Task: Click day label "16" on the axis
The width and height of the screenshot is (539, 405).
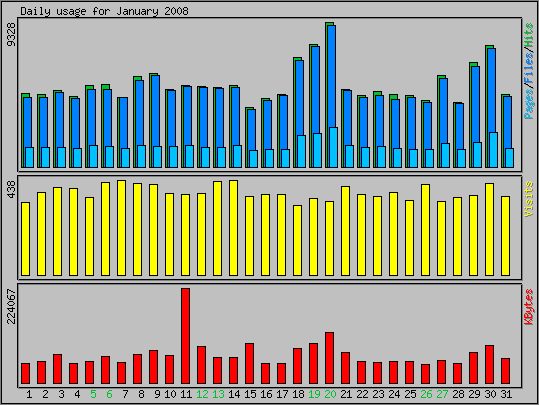Action: tap(266, 394)
